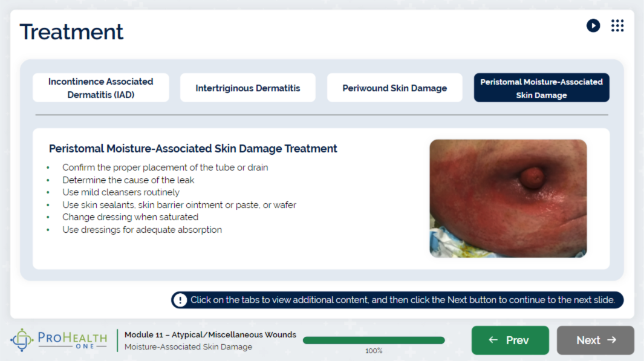
Task: Click the exclamation info icon
Action: 180,300
